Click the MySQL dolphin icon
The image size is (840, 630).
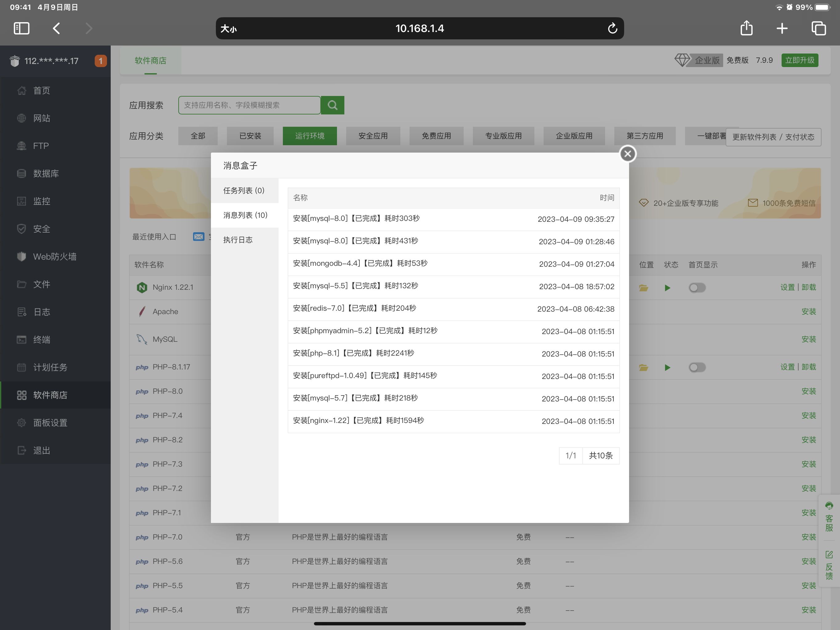[142, 339]
